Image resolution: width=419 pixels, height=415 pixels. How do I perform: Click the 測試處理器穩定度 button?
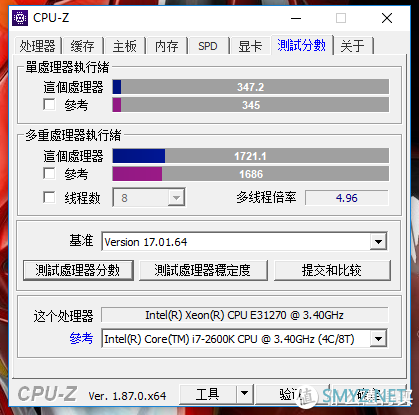203,270
